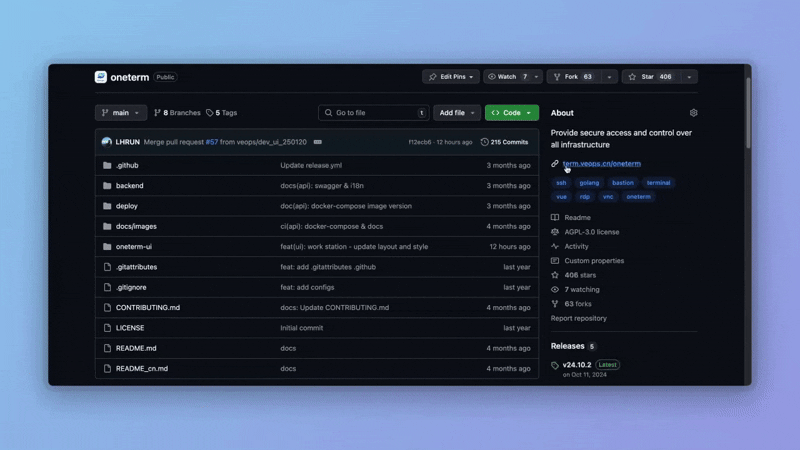Select the golang topic tag

coord(589,183)
